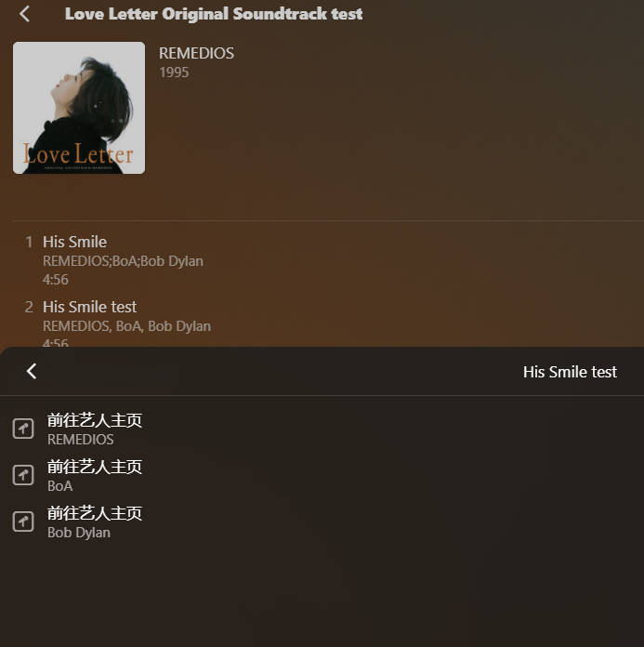644x647 pixels.
Task: Click artist page icon next to Bob Dylan
Action: pyautogui.click(x=23, y=522)
